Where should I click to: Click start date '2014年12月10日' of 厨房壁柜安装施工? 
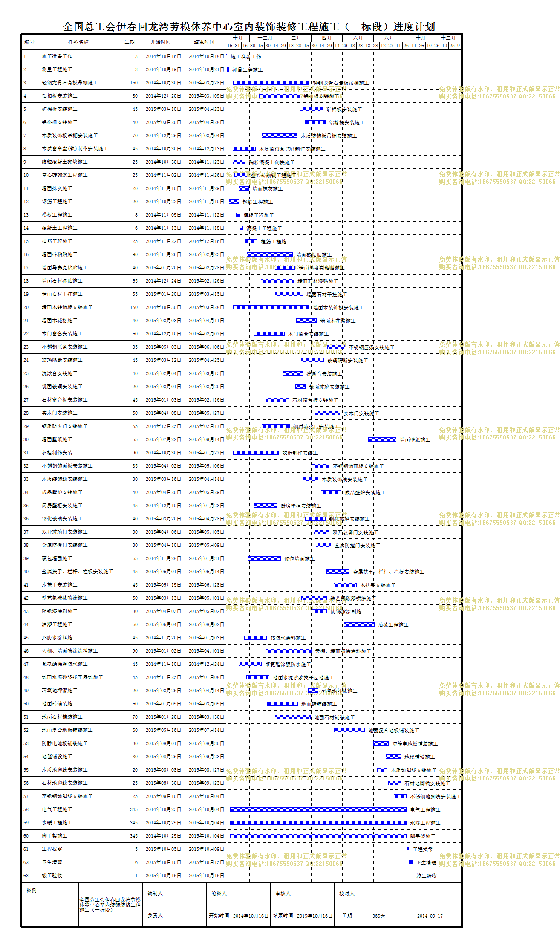pos(163,506)
